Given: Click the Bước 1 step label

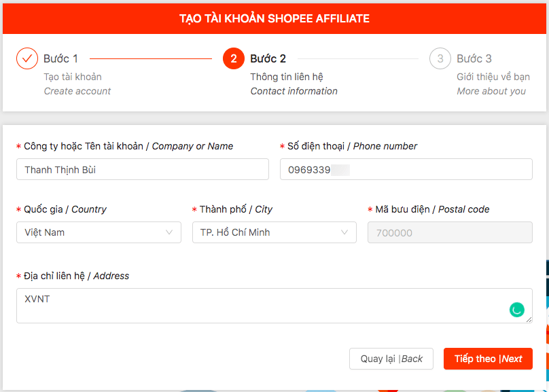Looking at the screenshot, I should 60,58.
